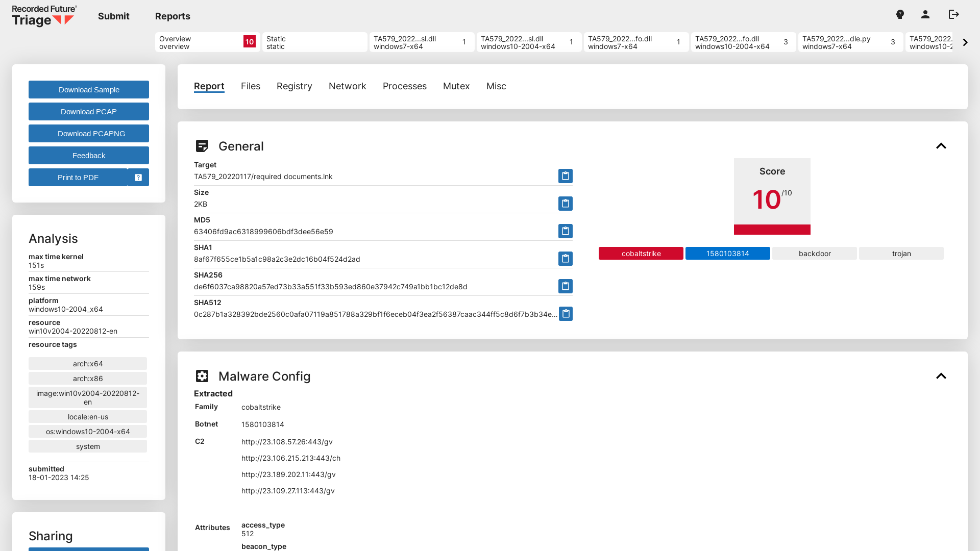This screenshot has height=551, width=980.
Task: Switch to the Registry tab
Action: tap(295, 86)
